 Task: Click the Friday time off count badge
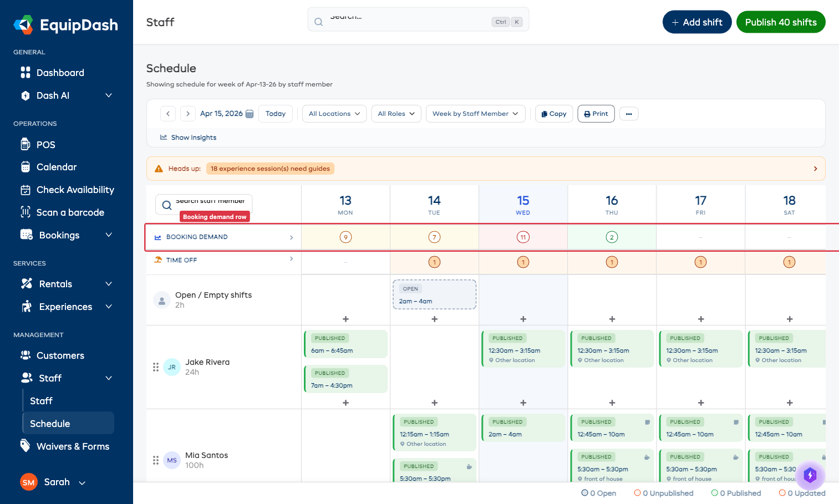pos(700,262)
